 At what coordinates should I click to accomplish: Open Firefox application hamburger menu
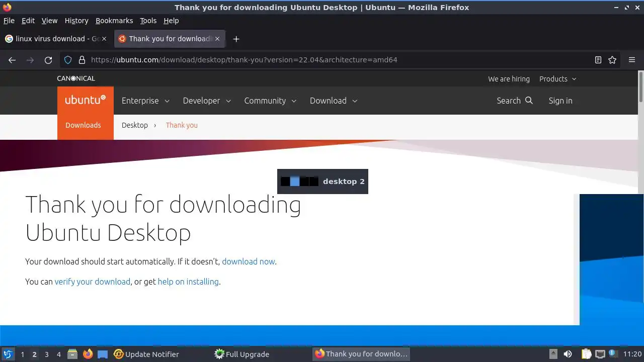click(632, 60)
